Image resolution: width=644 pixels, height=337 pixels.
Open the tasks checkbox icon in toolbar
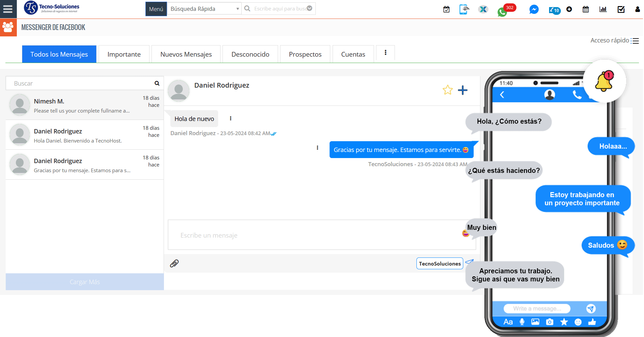pyautogui.click(x=621, y=9)
